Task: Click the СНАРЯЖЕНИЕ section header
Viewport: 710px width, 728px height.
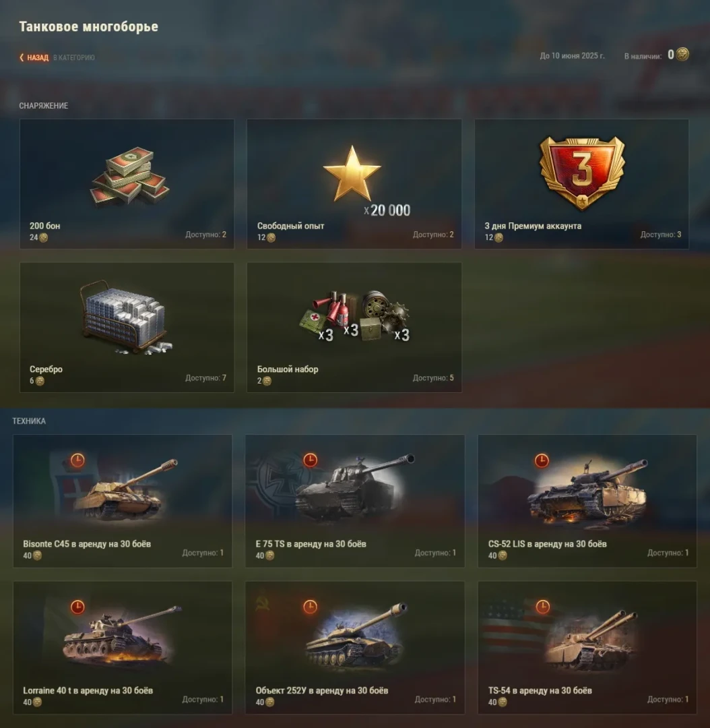Action: pyautogui.click(x=44, y=106)
